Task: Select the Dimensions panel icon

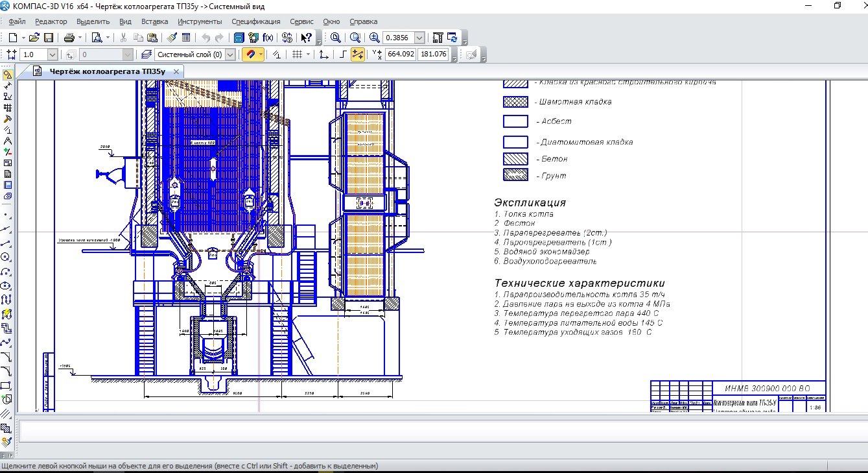Action: (x=7, y=86)
